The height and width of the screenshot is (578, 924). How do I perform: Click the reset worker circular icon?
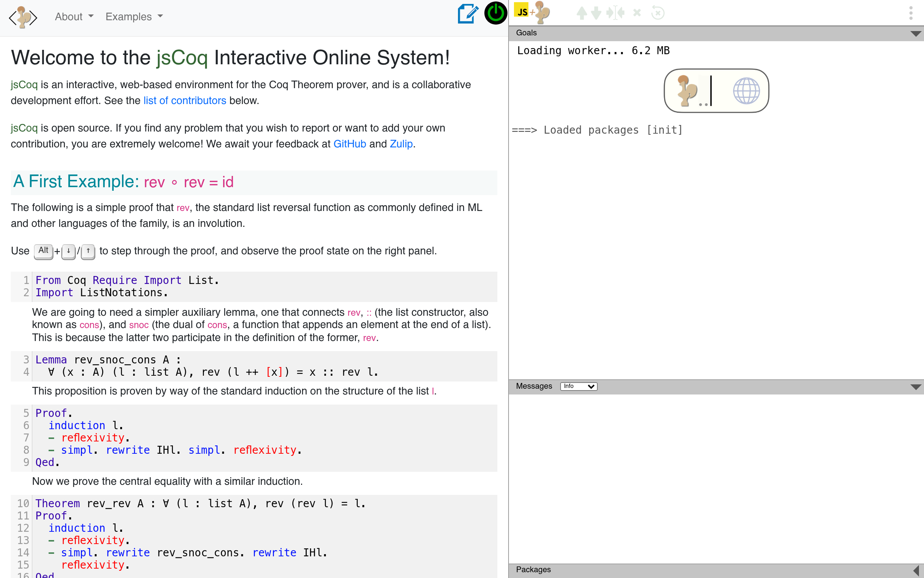point(658,13)
